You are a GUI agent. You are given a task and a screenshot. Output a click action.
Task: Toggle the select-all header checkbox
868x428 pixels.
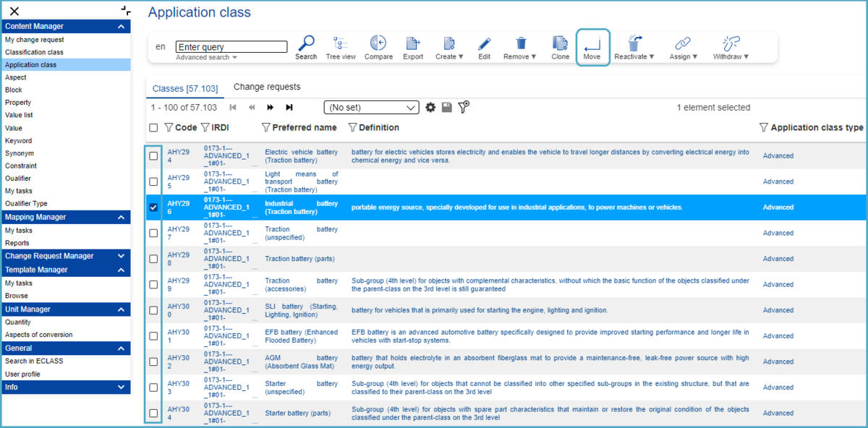point(153,128)
